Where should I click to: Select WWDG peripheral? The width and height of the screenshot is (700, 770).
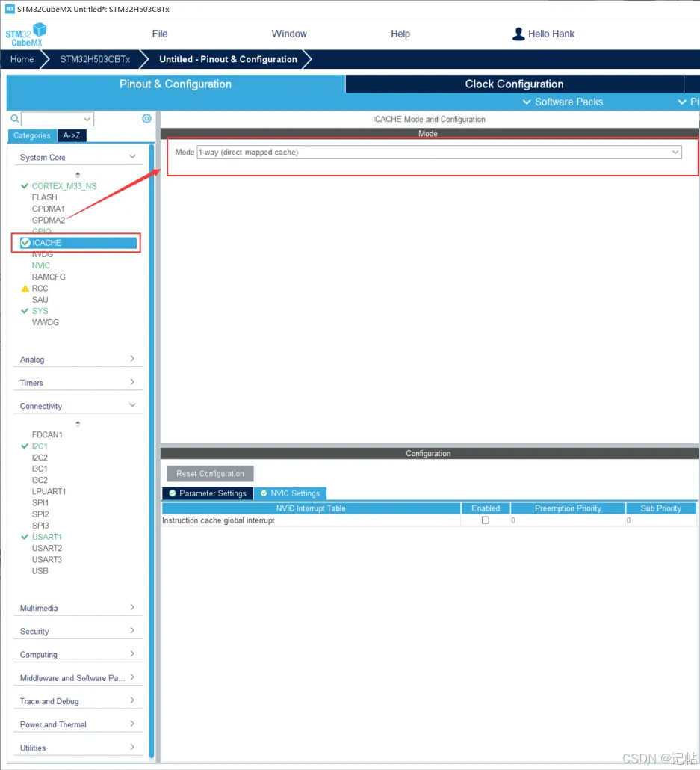[x=45, y=322]
